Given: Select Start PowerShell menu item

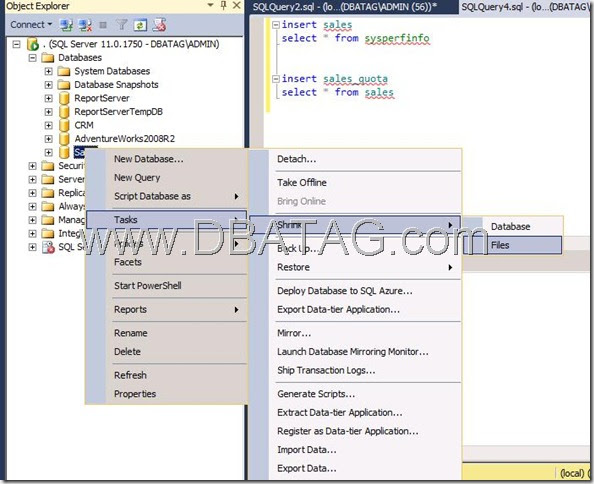Looking at the screenshot, I should click(167, 286).
